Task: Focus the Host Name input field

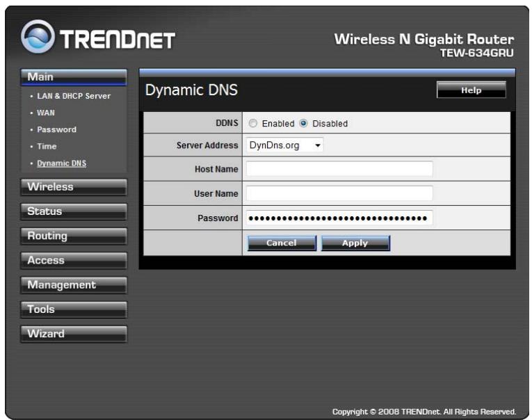Action: point(339,168)
